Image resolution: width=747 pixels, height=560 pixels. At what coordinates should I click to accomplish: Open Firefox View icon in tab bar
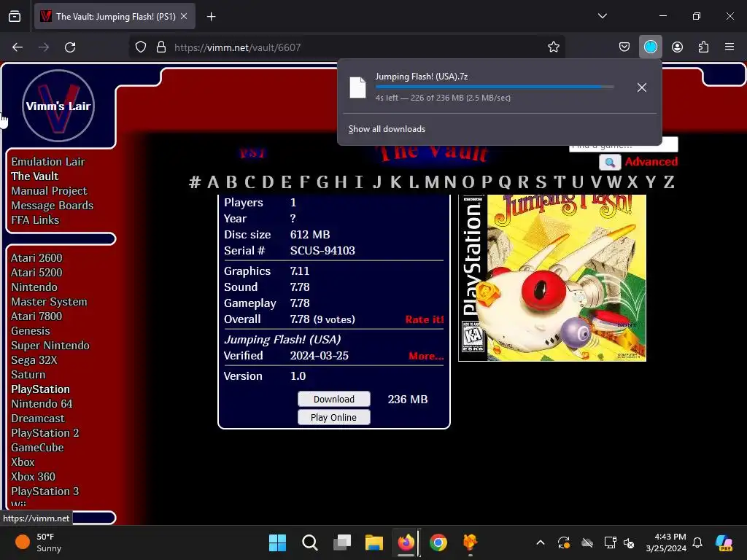(15, 17)
